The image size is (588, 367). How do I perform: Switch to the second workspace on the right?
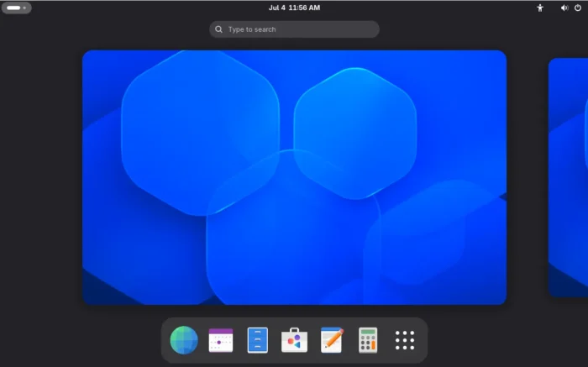pyautogui.click(x=568, y=177)
